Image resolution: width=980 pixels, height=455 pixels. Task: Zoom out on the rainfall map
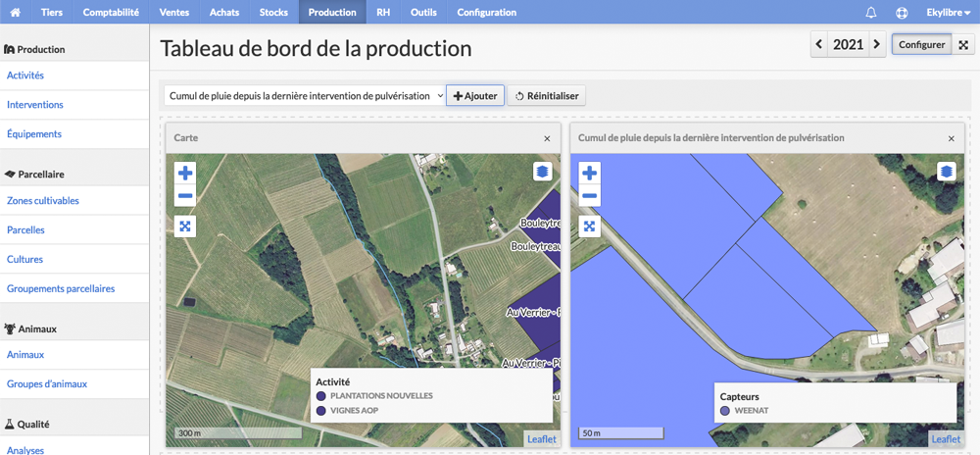pyautogui.click(x=589, y=195)
